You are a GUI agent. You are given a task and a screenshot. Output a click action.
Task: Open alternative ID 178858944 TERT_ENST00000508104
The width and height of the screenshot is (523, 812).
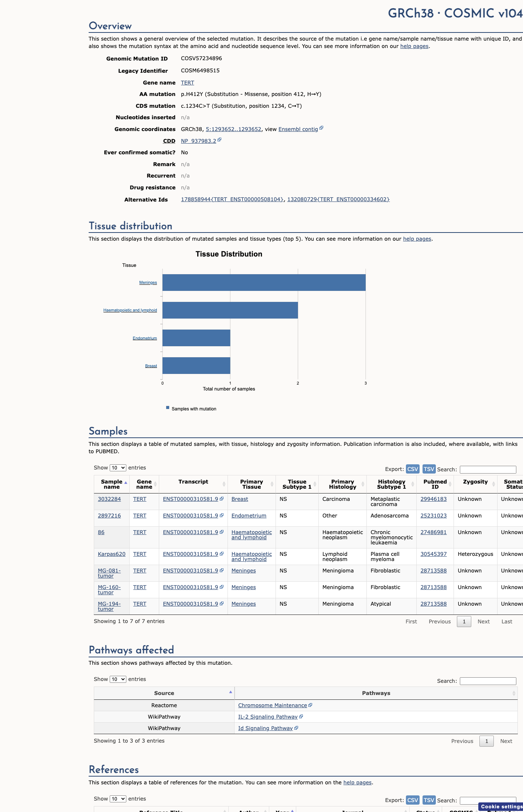tap(232, 199)
